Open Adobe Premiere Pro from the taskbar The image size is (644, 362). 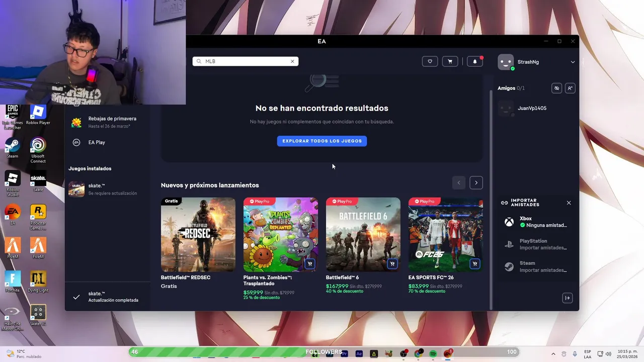[x=345, y=354]
